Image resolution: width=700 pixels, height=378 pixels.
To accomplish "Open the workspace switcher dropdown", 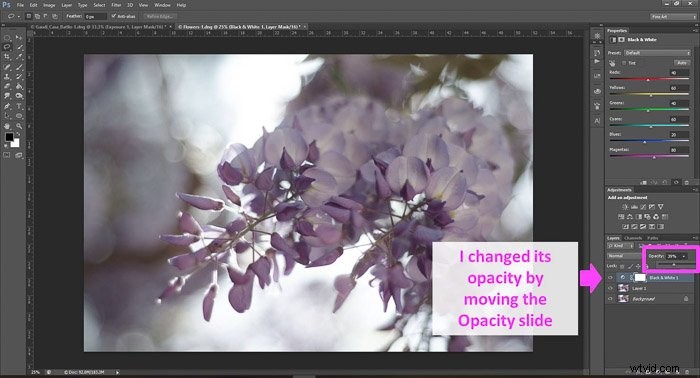I will [672, 17].
